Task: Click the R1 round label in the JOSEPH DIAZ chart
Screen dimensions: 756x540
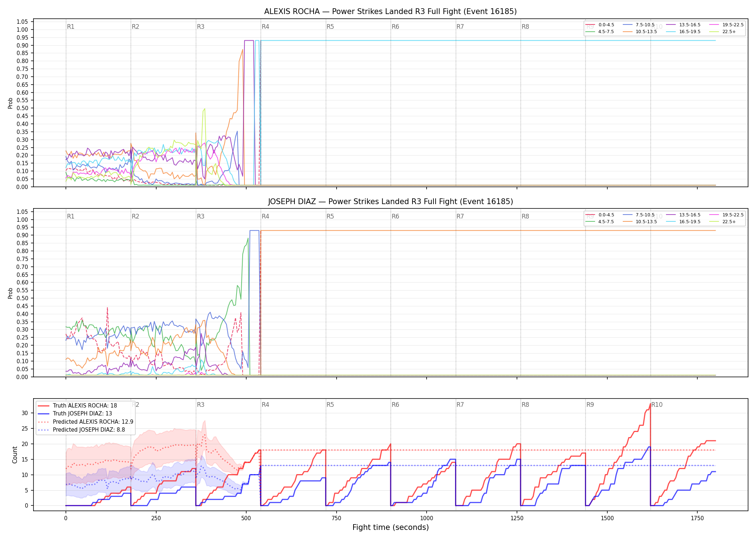Action: 71,216
